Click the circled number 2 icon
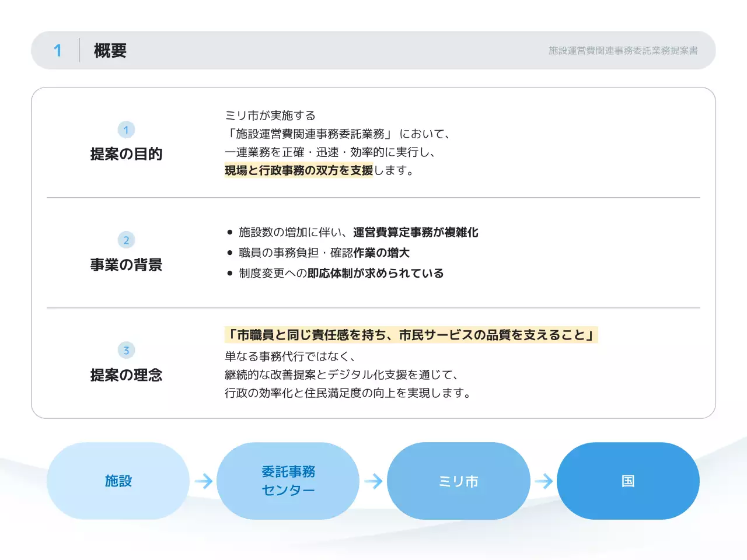The image size is (747, 560). 125,239
